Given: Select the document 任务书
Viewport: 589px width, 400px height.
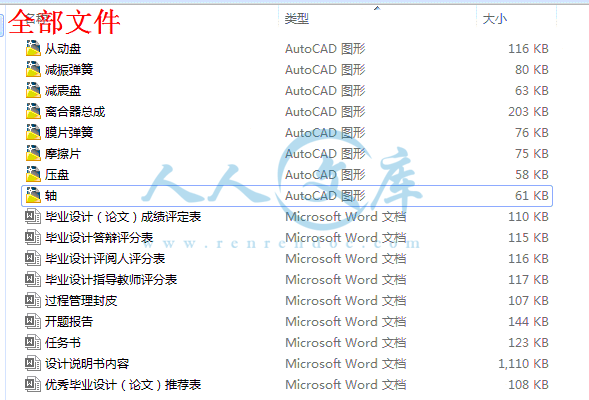Looking at the screenshot, I should [63, 343].
